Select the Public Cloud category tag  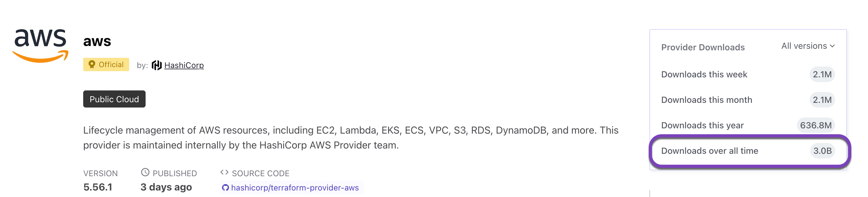click(x=114, y=99)
